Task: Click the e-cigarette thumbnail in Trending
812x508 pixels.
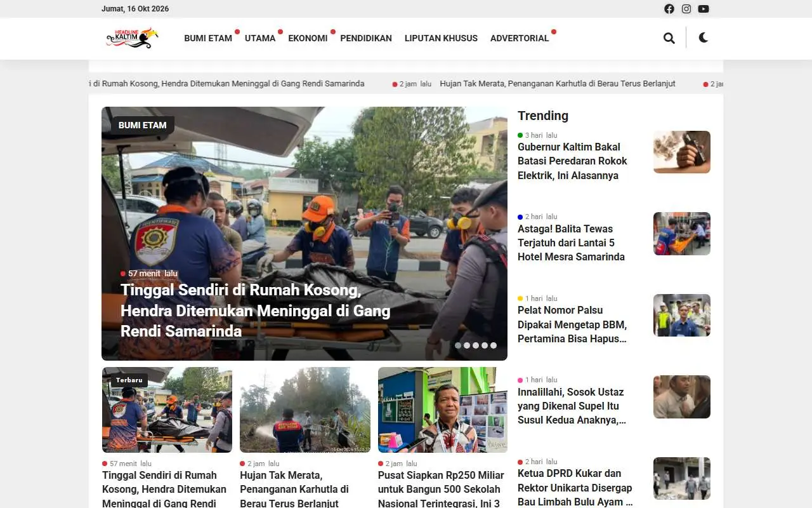Action: [x=682, y=152]
